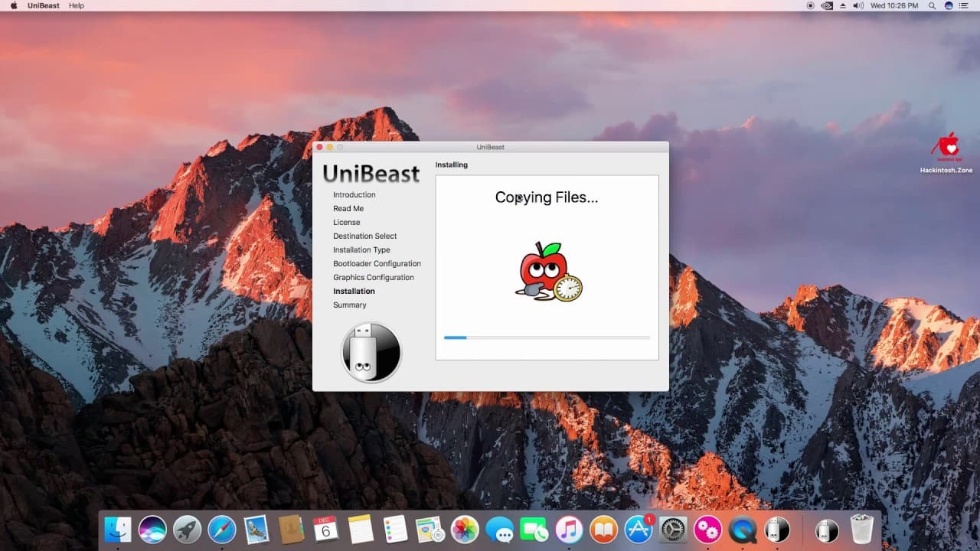Click the Read Me step in sidebar

click(348, 208)
